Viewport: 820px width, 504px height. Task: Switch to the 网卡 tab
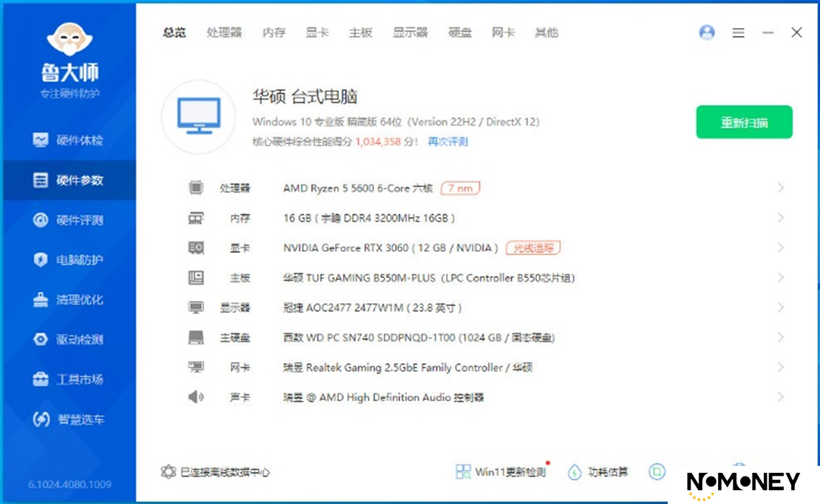click(503, 33)
